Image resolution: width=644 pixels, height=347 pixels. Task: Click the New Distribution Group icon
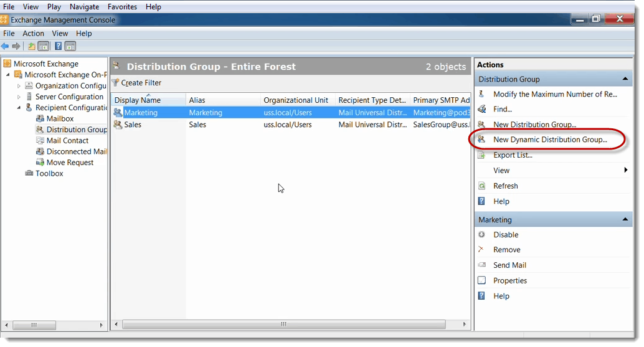click(x=482, y=125)
